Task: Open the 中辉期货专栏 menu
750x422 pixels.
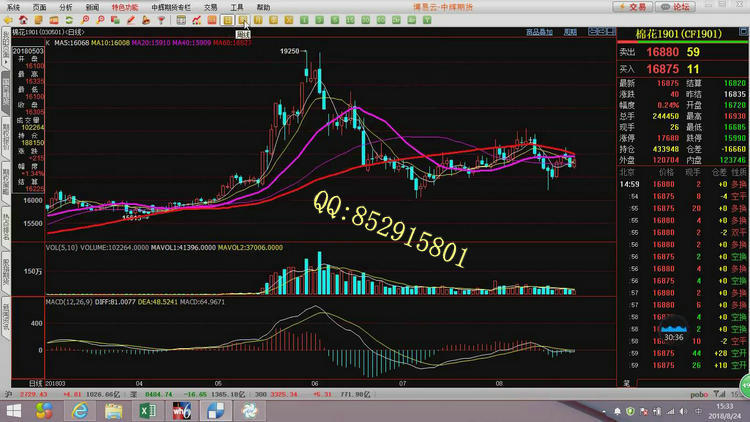Action: pyautogui.click(x=172, y=6)
